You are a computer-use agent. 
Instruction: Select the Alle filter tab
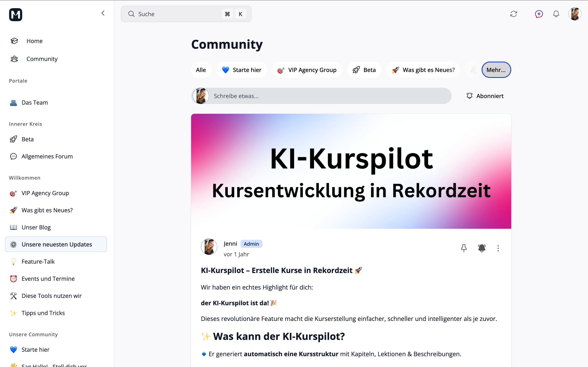[x=201, y=70]
